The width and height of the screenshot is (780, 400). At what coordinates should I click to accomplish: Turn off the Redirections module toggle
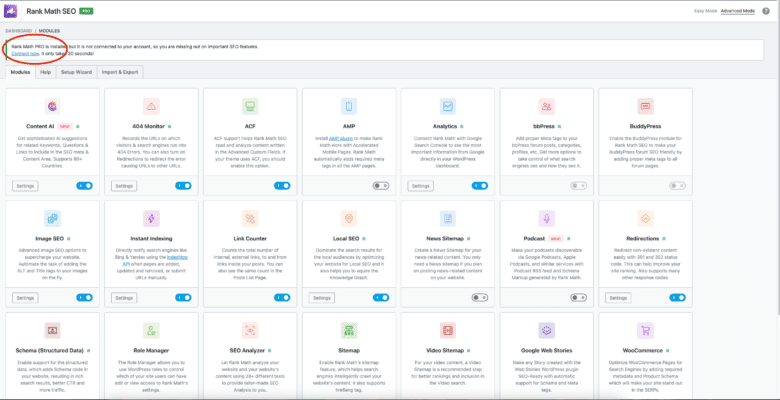pyautogui.click(x=677, y=298)
